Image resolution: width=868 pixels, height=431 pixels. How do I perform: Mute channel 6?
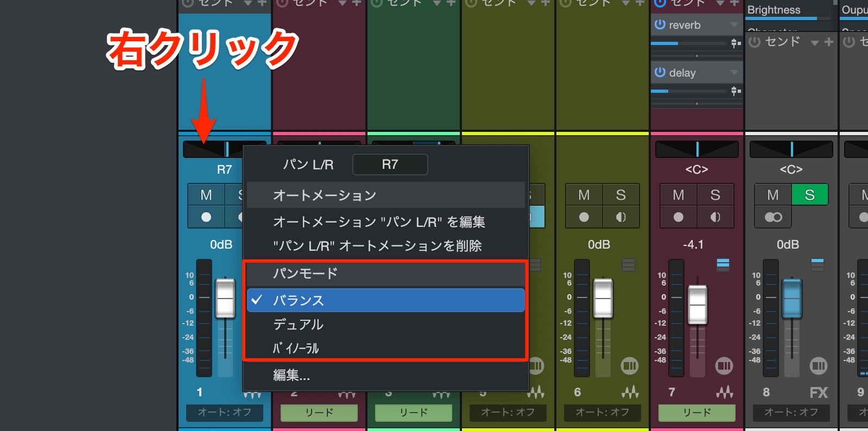click(x=584, y=195)
